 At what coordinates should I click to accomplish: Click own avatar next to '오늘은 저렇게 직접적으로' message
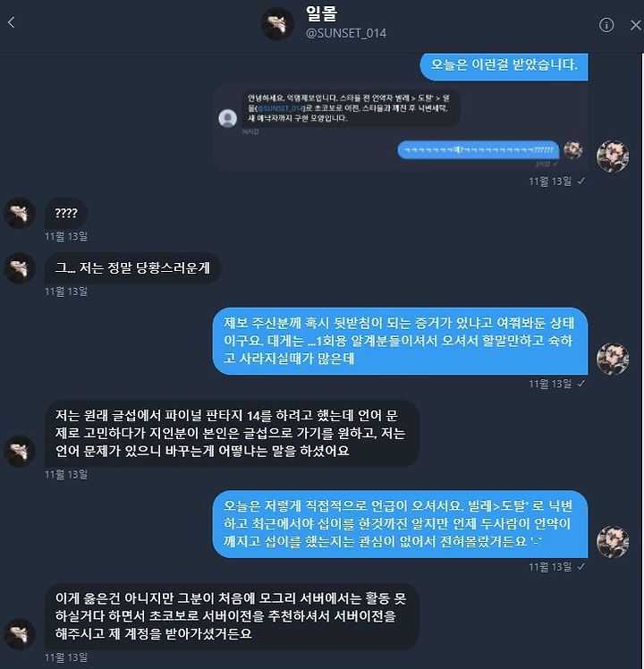coord(613,542)
